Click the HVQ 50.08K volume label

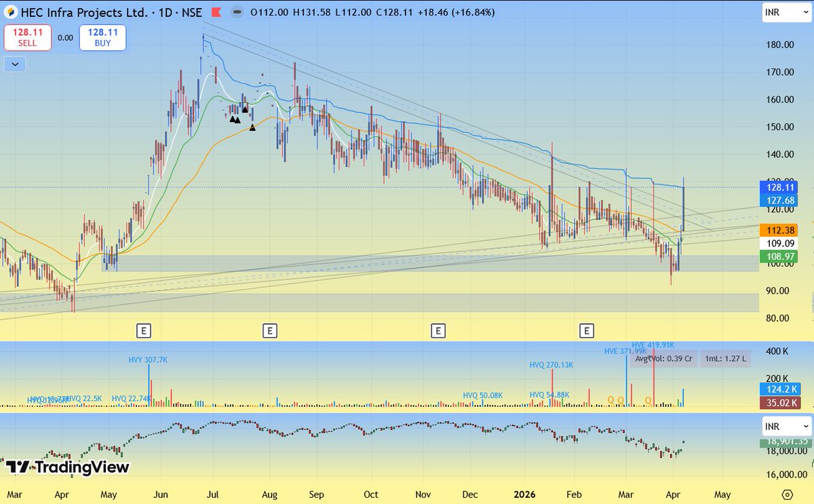[x=483, y=395]
